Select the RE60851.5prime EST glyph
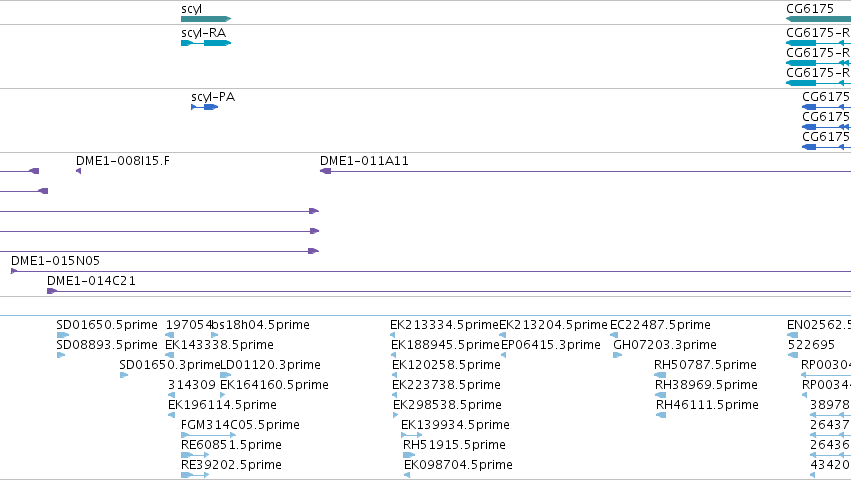Viewport: 851px width, 480px height. tap(195, 455)
